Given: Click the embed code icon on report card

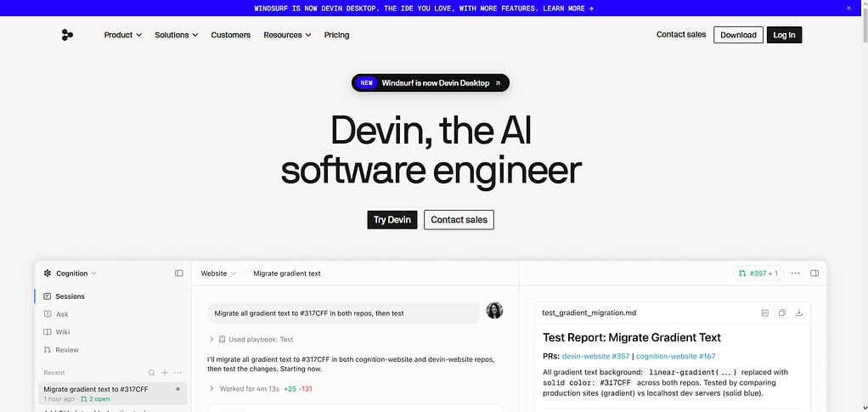Looking at the screenshot, I should tap(765, 313).
